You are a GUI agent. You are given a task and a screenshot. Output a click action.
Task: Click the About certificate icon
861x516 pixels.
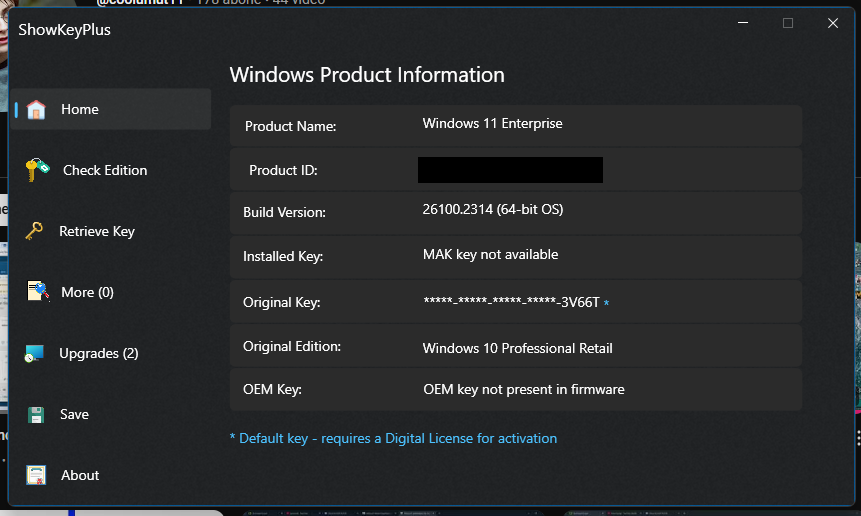[x=37, y=475]
